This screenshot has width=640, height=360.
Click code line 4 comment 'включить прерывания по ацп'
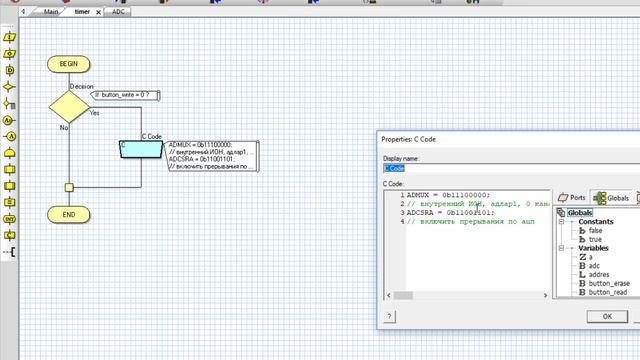(471, 222)
